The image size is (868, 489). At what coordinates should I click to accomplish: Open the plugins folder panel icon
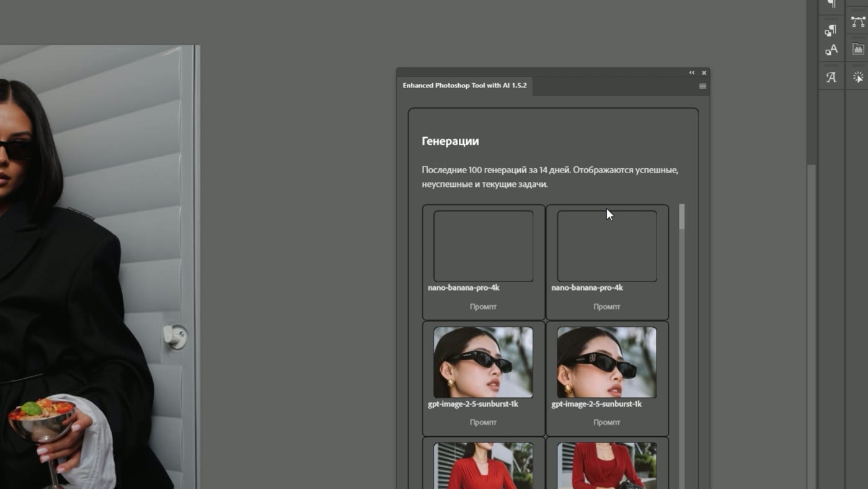point(858,49)
